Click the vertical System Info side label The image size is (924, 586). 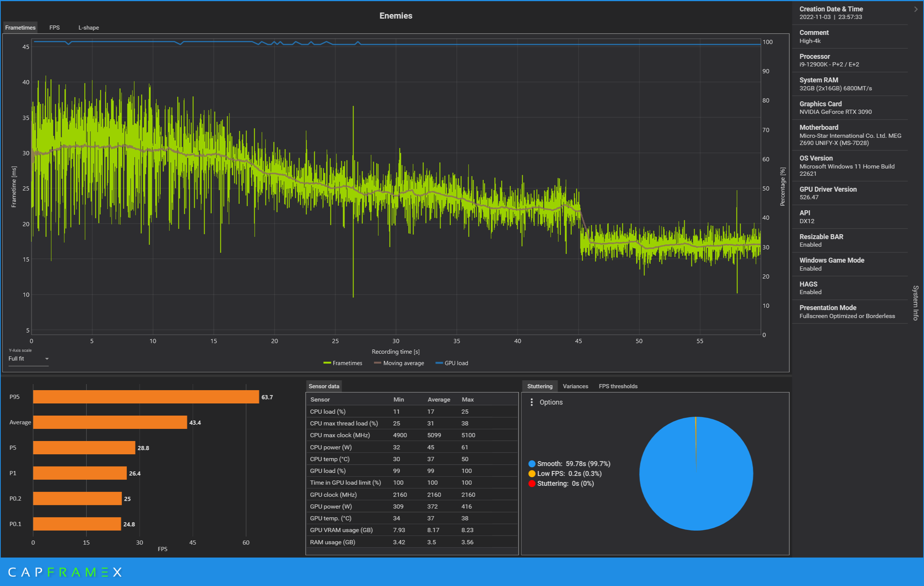tap(916, 303)
